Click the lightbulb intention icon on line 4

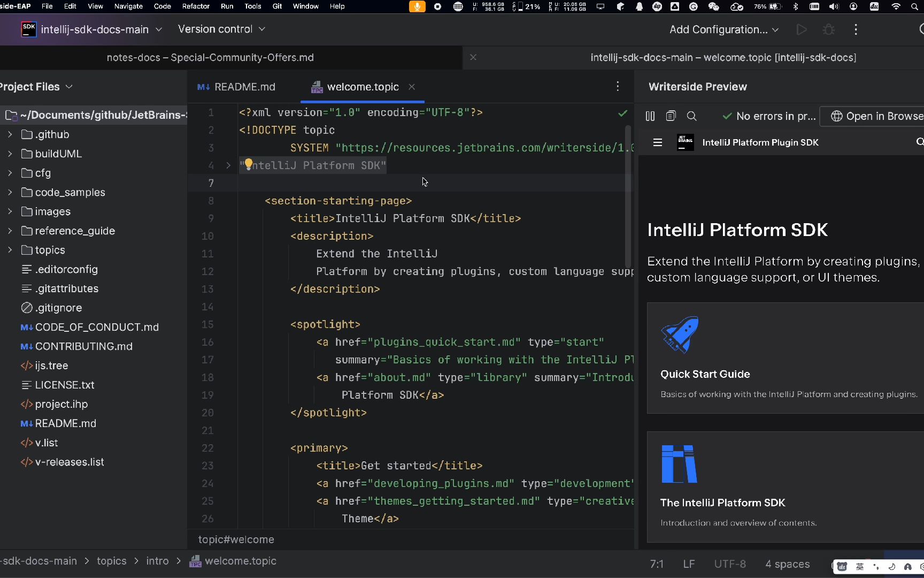(x=248, y=164)
